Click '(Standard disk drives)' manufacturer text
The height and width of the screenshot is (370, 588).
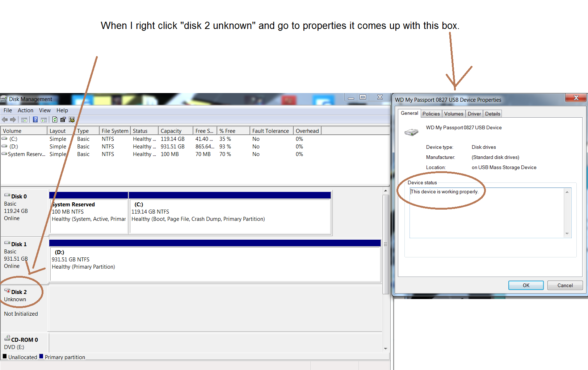pos(495,157)
